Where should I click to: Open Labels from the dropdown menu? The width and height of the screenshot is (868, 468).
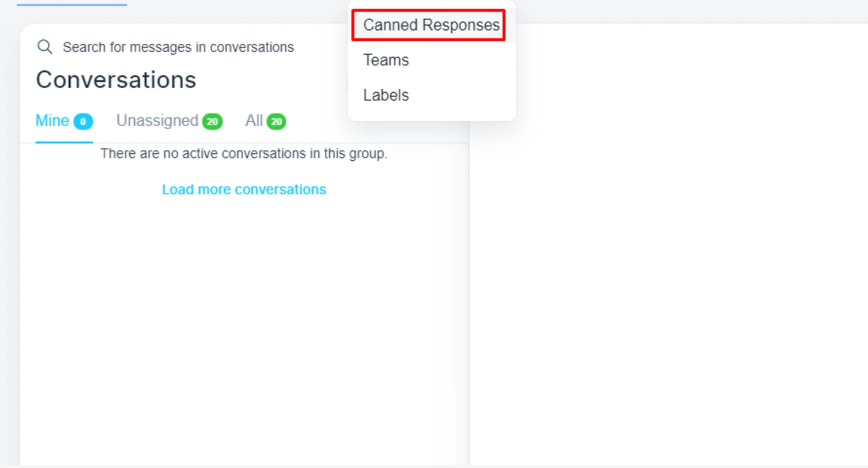click(386, 95)
